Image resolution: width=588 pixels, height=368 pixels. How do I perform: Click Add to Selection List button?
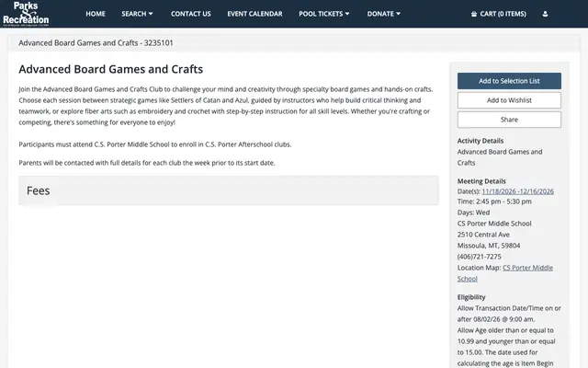(509, 81)
